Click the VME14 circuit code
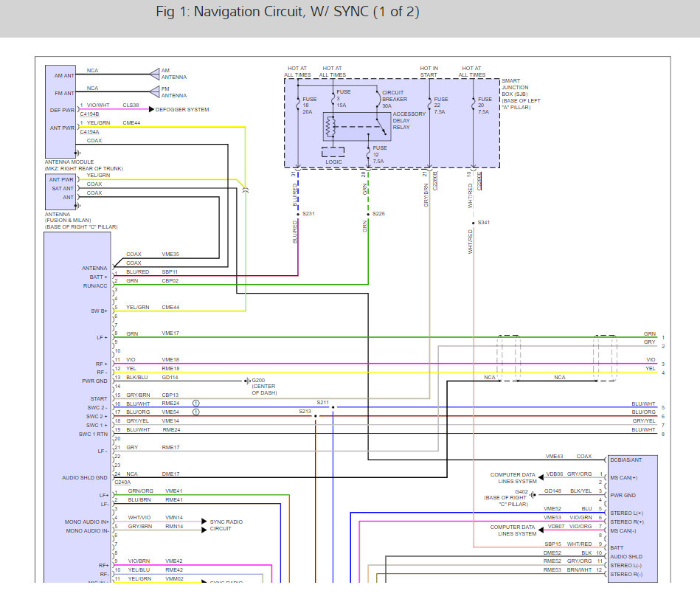This screenshot has width=700, height=599. (x=170, y=421)
